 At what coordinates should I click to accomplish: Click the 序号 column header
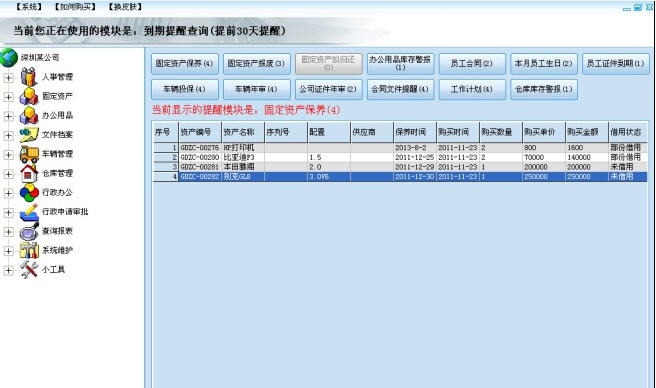tap(166, 132)
